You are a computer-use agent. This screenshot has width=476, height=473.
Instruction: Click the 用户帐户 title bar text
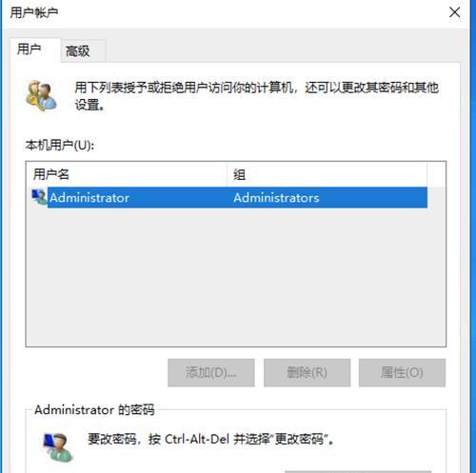tap(34, 12)
